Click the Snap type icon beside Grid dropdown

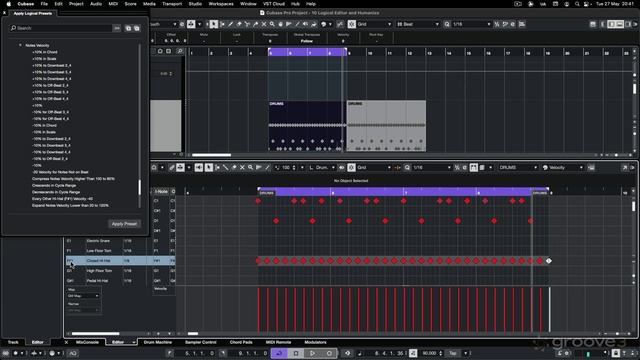tap(352, 24)
